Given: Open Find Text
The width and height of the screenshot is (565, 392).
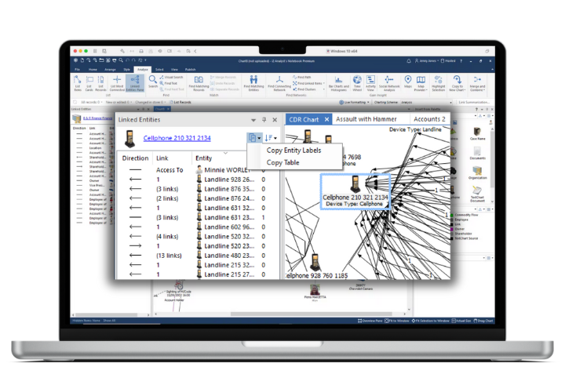Looking at the screenshot, I should pyautogui.click(x=168, y=83).
